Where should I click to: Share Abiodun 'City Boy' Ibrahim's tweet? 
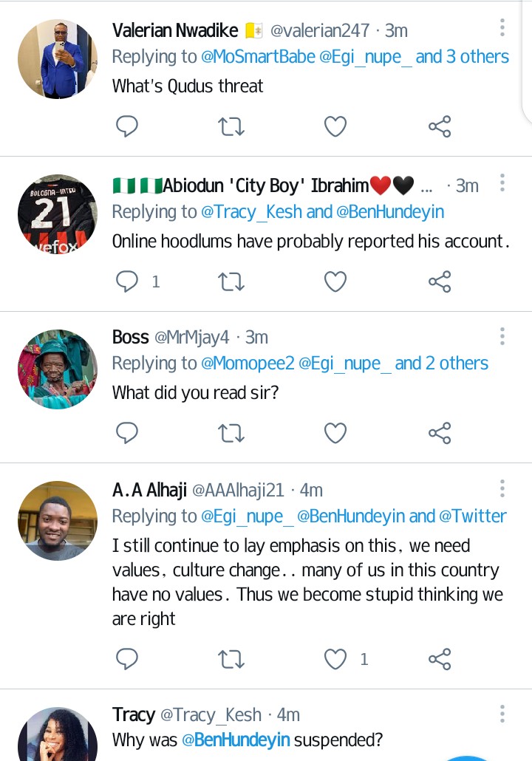click(440, 281)
